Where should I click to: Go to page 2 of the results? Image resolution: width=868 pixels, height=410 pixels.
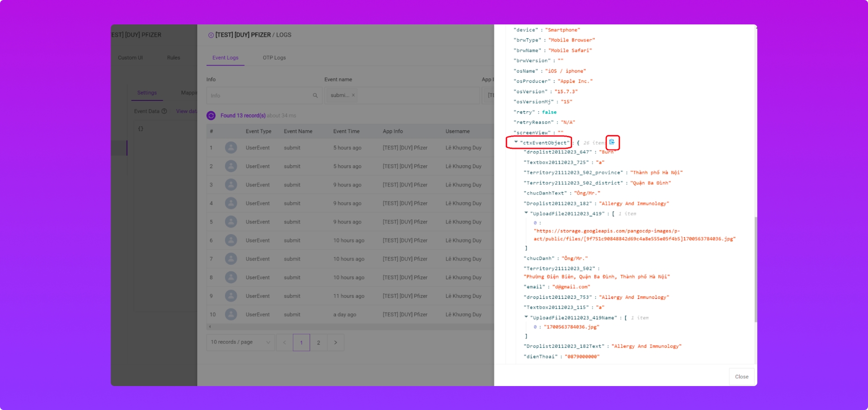pyautogui.click(x=318, y=343)
